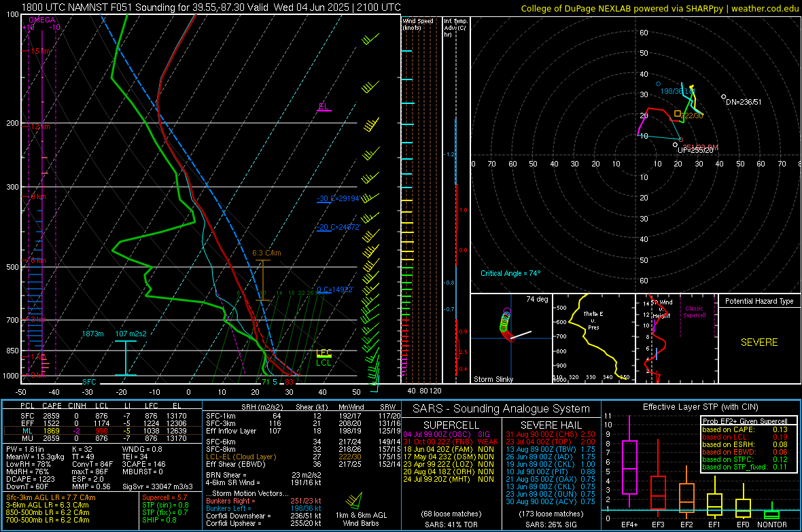Click the red 'Supercell = 5.7' value
Image resolution: width=802 pixels, height=532 pixels.
(164, 497)
